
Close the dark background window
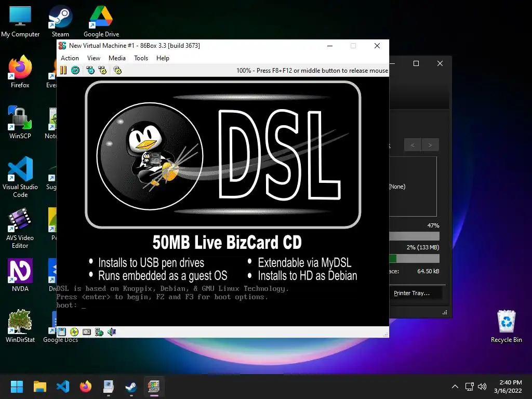[440, 63]
